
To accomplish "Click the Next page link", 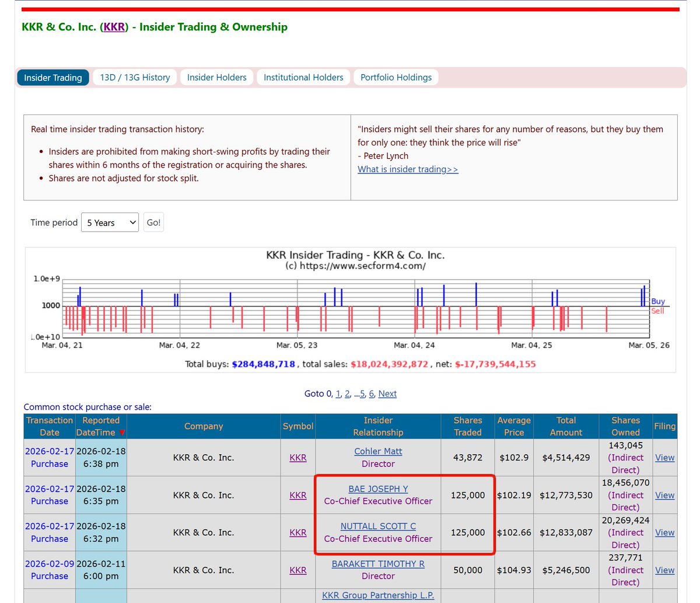I will click(x=387, y=393).
